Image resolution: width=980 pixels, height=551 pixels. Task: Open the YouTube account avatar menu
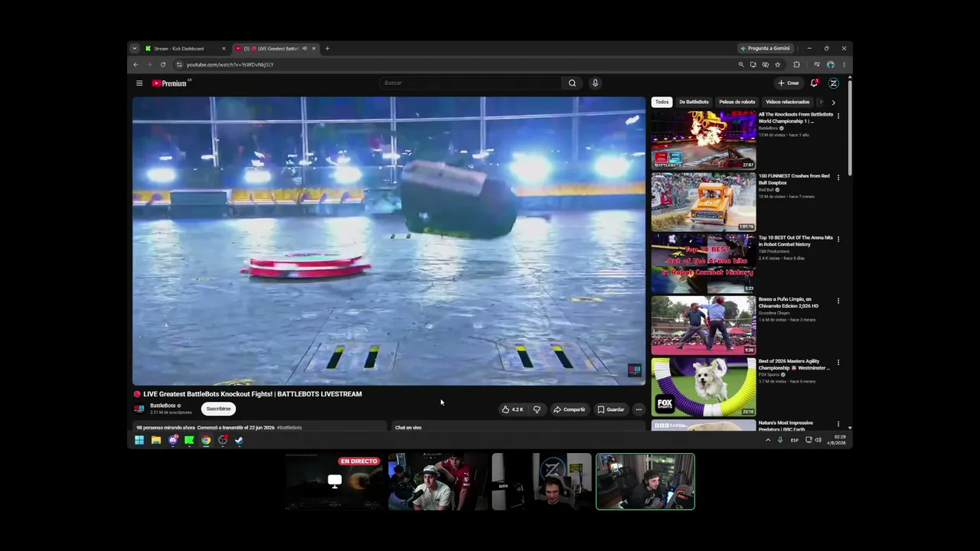[x=834, y=83]
